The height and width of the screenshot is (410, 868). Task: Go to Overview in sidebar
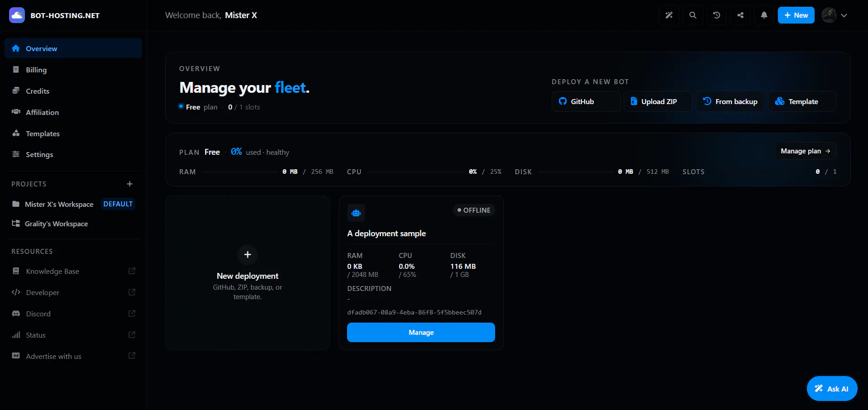(x=73, y=48)
